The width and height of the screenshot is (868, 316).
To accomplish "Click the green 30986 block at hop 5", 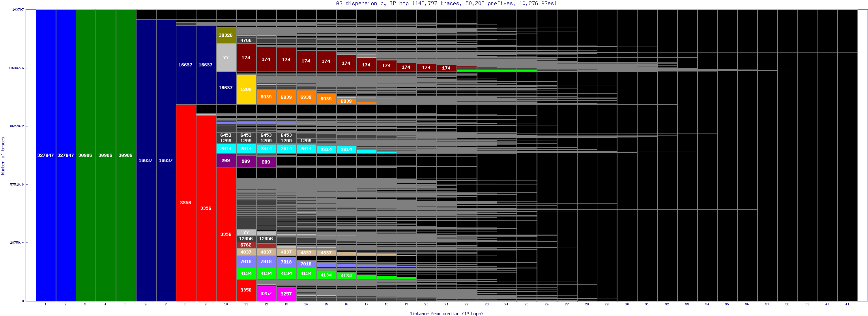I will [x=126, y=155].
